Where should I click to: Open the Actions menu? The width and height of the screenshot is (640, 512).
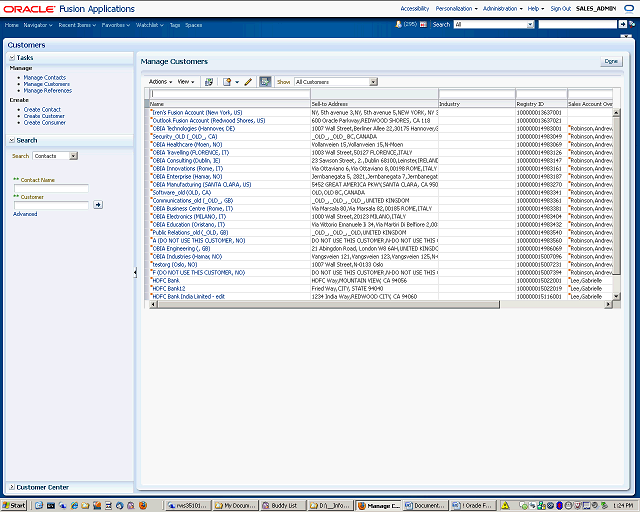[159, 82]
